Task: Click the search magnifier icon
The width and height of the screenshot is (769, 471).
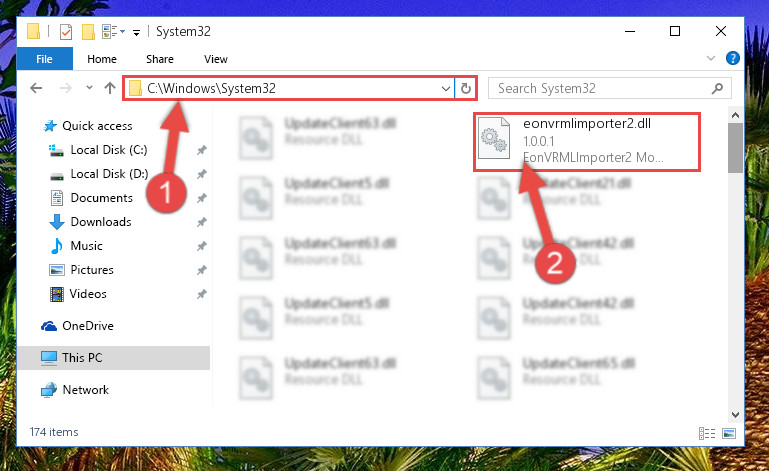Action: click(717, 88)
